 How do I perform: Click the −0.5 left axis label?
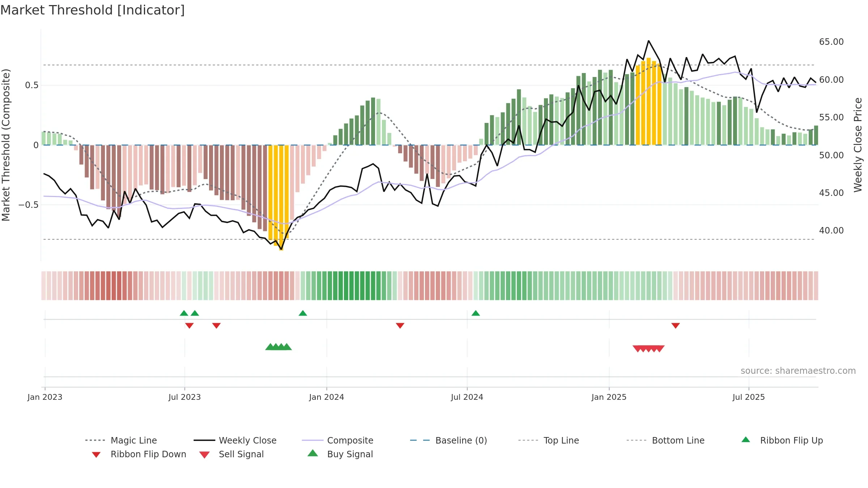(x=28, y=205)
